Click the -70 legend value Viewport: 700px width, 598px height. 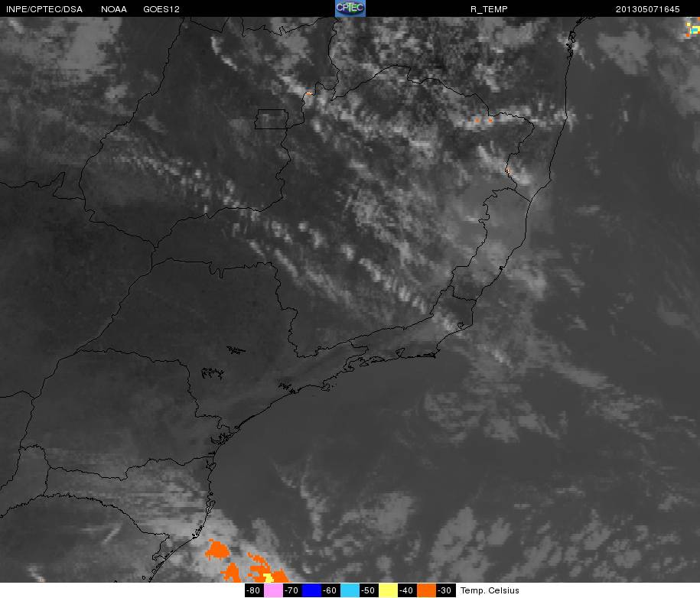292,590
